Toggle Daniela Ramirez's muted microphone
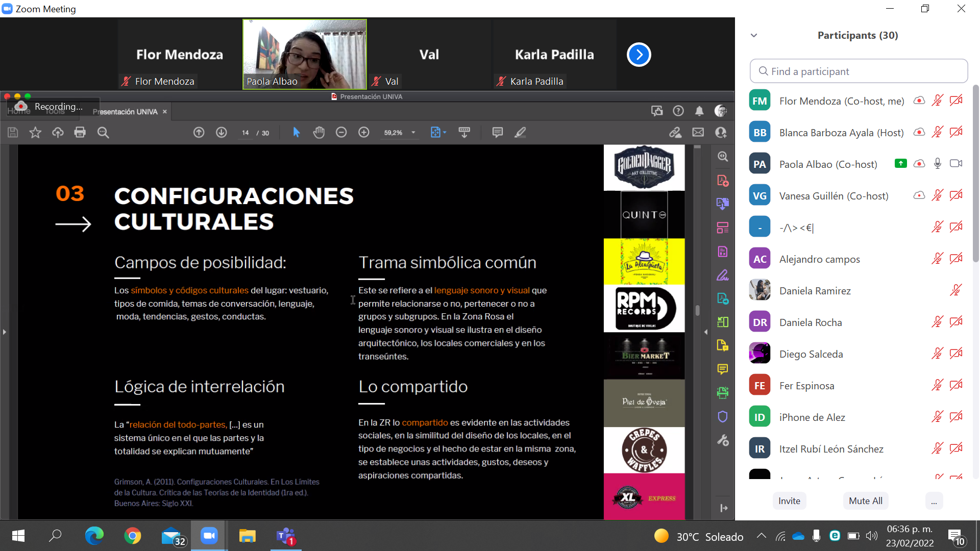The height and width of the screenshot is (551, 980). point(956,290)
